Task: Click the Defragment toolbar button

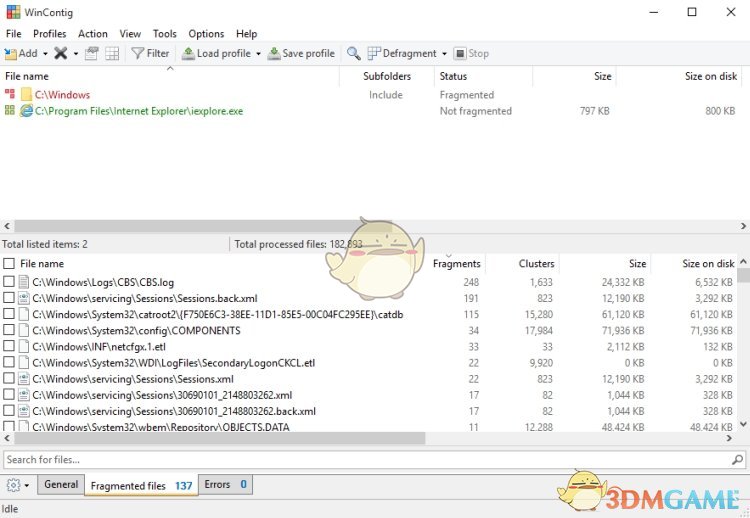Action: click(402, 53)
